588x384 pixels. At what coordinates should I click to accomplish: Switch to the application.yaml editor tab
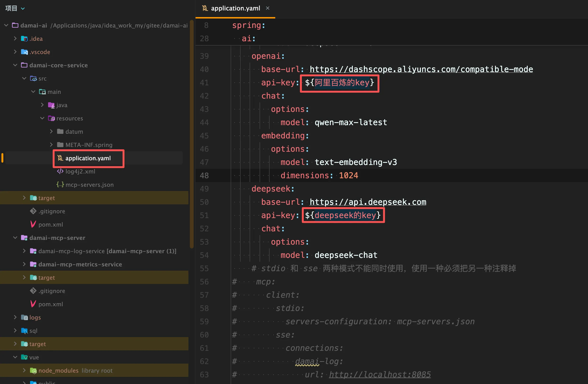(235, 8)
